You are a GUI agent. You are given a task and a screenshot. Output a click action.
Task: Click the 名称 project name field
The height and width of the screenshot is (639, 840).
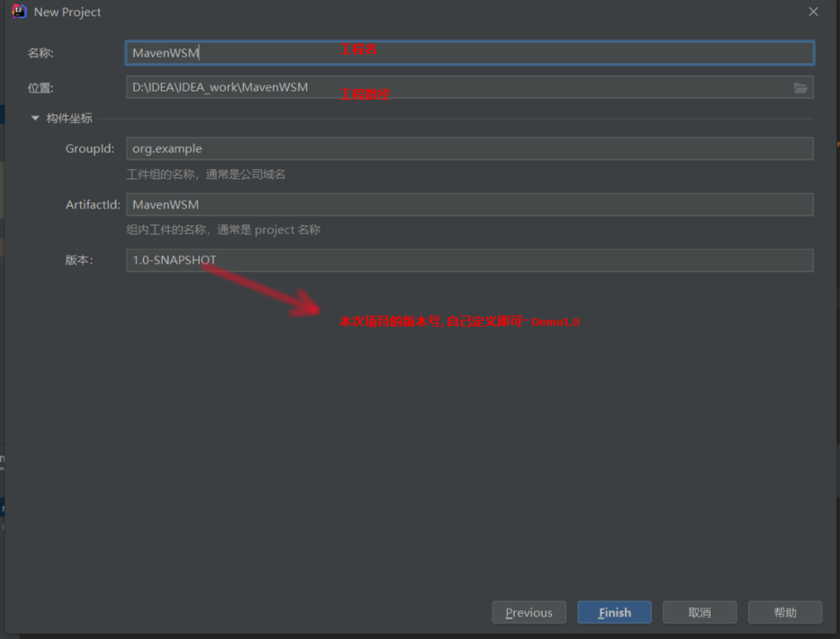click(x=470, y=53)
